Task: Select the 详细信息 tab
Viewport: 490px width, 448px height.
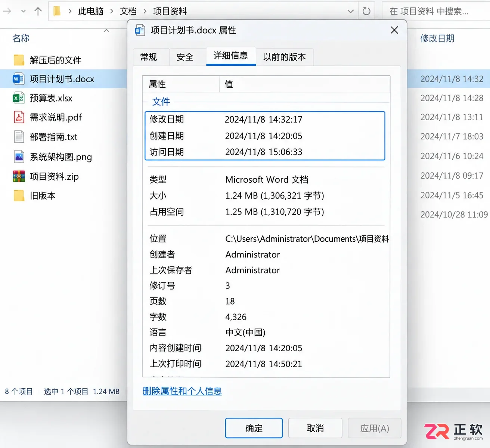Action: (x=231, y=56)
